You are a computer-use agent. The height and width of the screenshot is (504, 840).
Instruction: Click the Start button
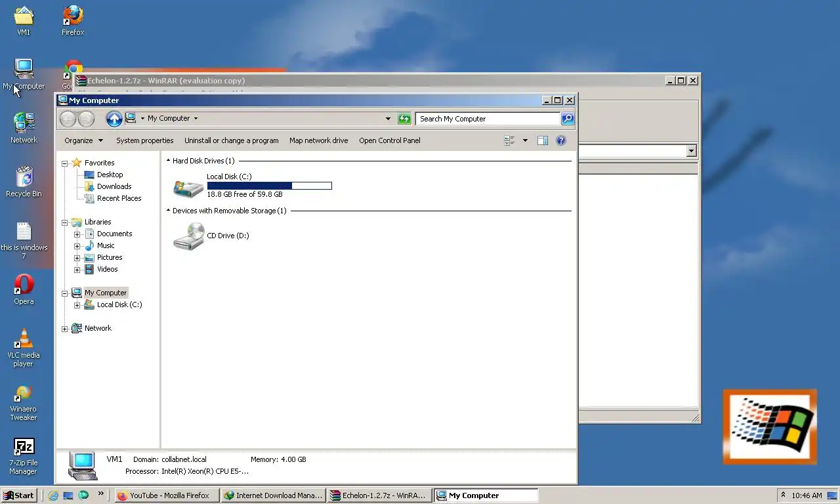tap(18, 495)
